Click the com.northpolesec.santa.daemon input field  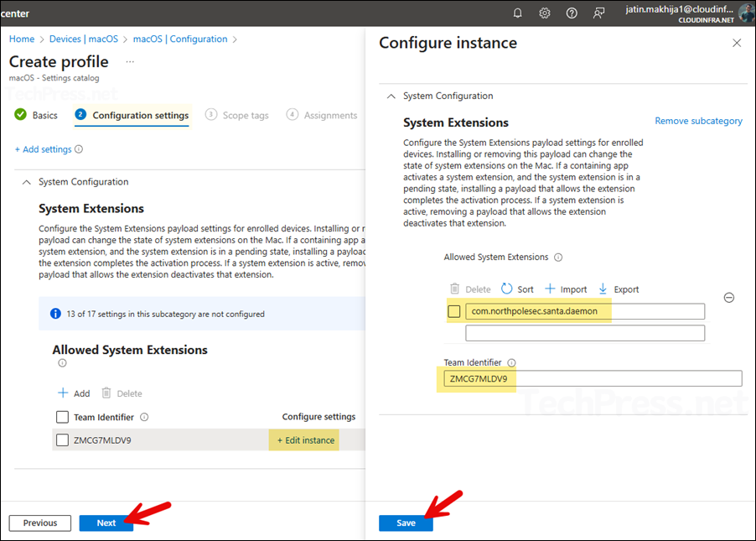coord(585,311)
